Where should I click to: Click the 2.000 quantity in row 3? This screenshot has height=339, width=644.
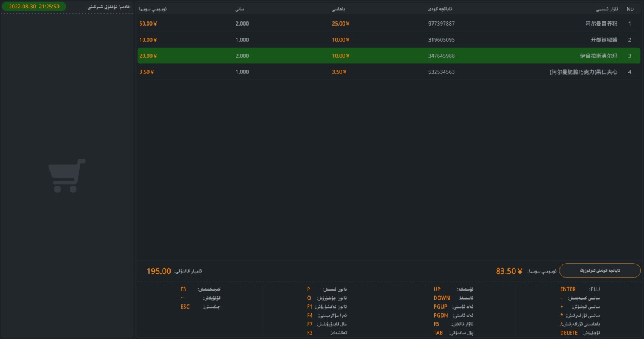(242, 56)
